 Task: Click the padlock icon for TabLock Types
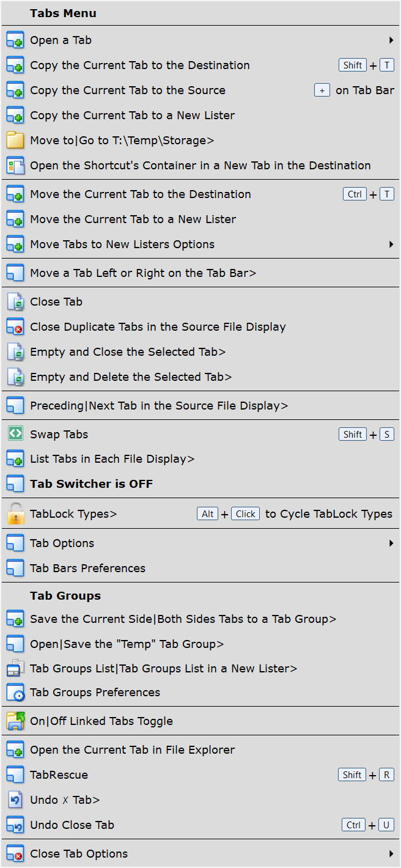coord(15,514)
